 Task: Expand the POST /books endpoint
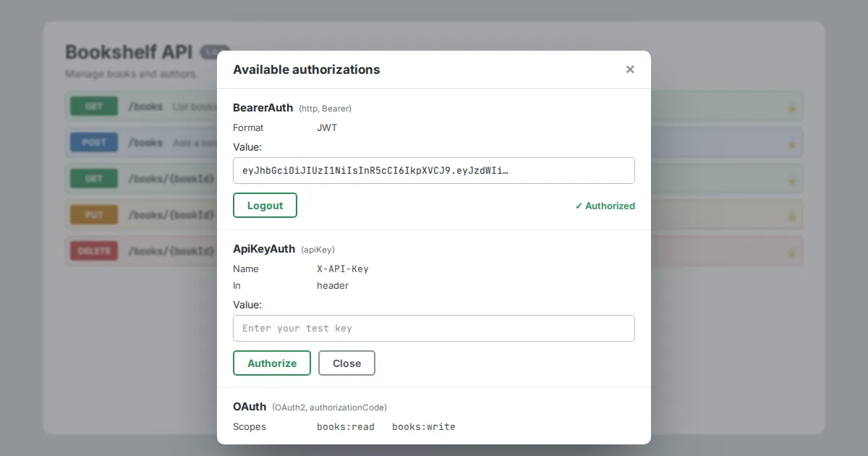click(434, 143)
